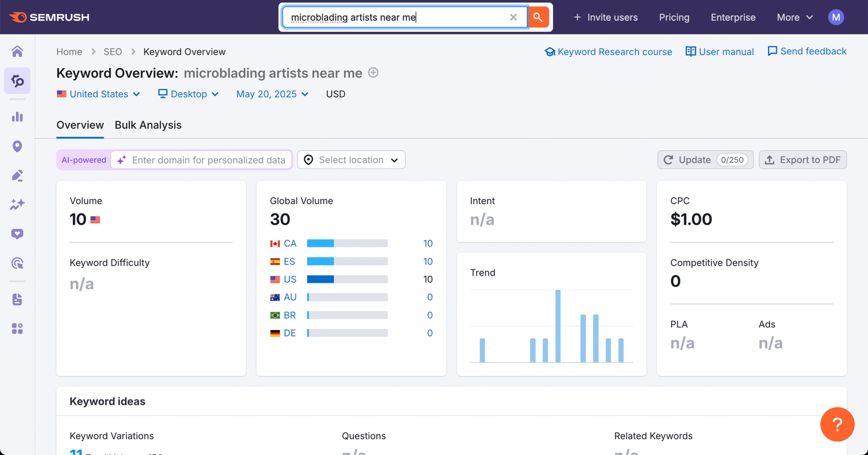Open the Social heart bubble sidebar icon

click(17, 234)
